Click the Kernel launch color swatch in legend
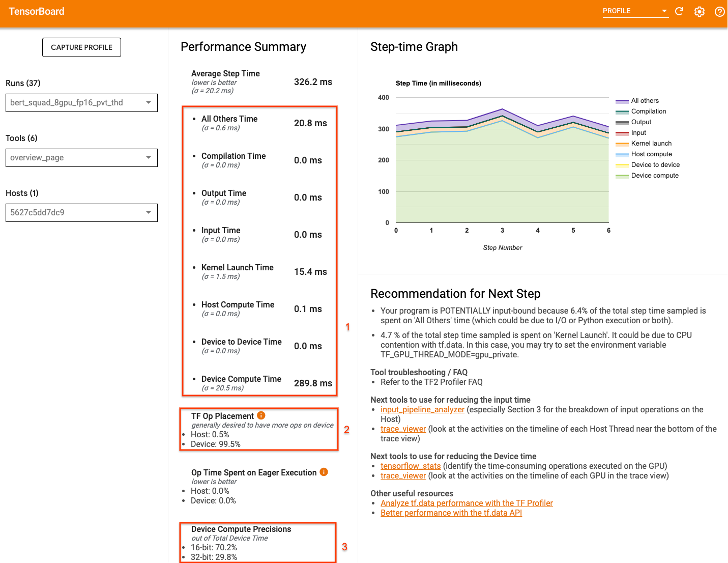Screen dimensions: 728x563 (622, 143)
